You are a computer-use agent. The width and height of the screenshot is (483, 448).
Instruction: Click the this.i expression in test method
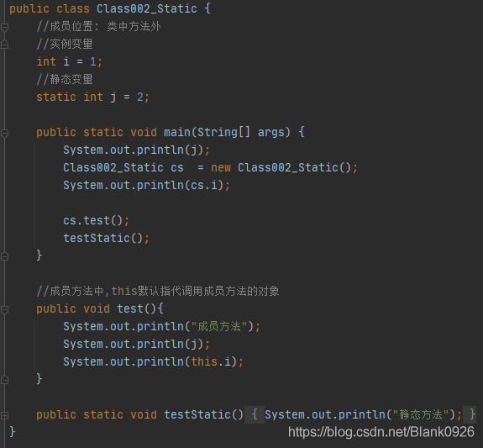coord(211,361)
